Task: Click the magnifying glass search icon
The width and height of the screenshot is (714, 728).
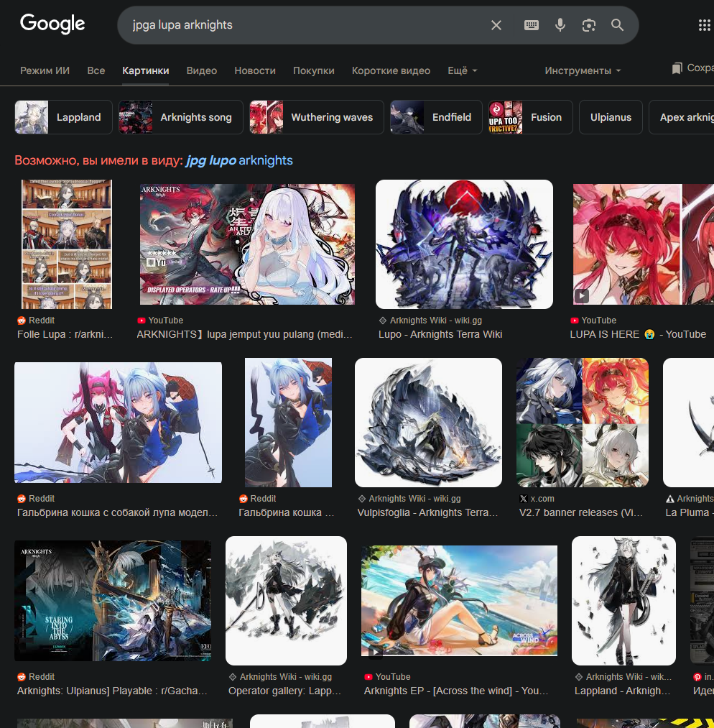Action: [617, 25]
